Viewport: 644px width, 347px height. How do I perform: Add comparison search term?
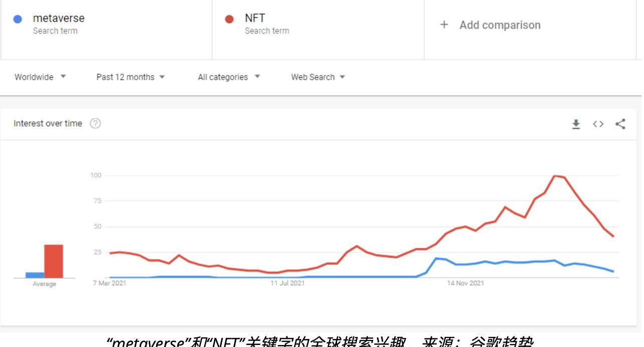point(500,25)
